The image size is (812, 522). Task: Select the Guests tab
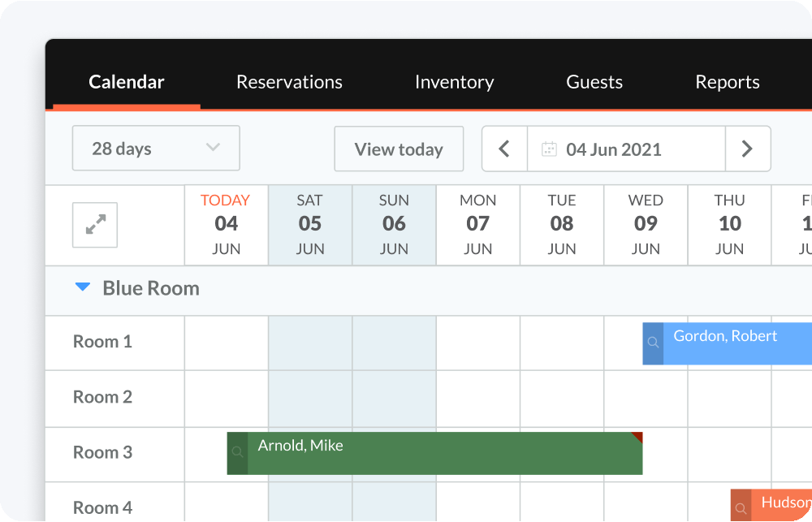(x=594, y=81)
